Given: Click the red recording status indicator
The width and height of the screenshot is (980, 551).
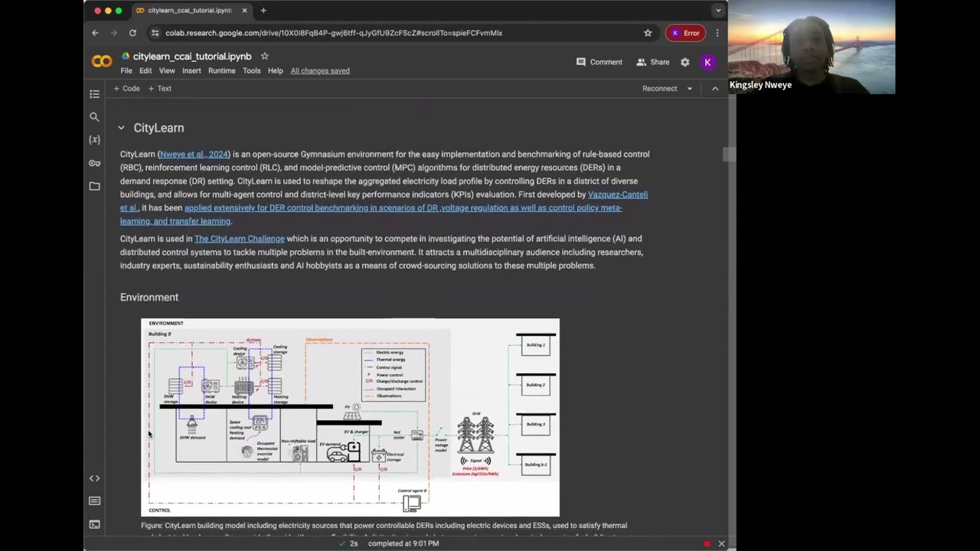Looking at the screenshot, I should [707, 543].
